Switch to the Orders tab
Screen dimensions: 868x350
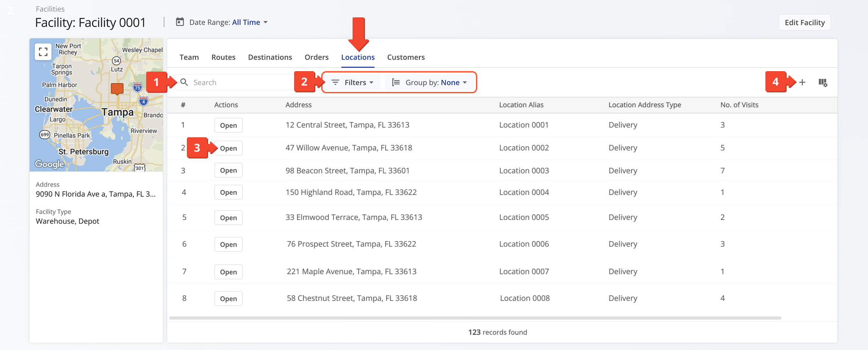coord(316,57)
